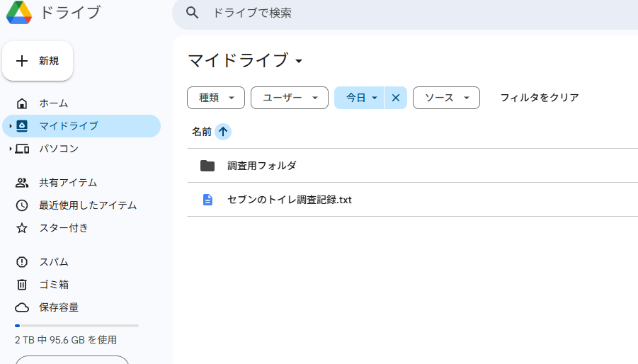Click フィルタをクリア to clear filters

tap(540, 98)
